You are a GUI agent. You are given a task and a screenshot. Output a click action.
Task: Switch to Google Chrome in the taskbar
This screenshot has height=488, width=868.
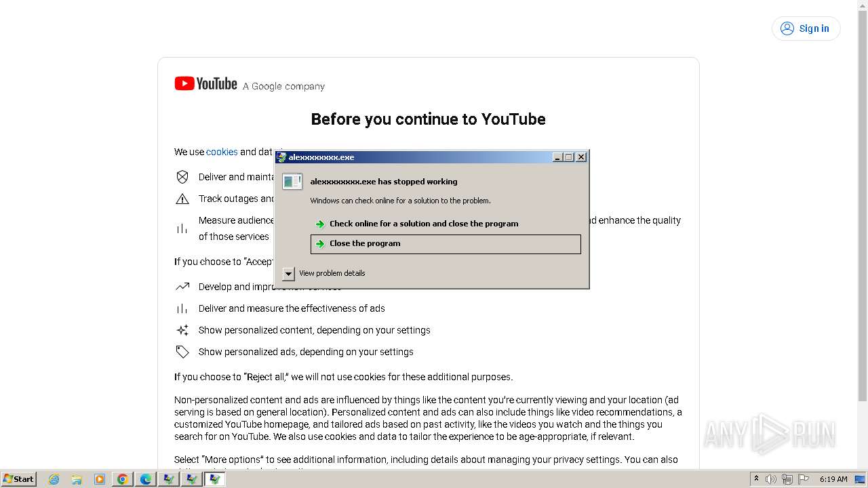pyautogui.click(x=123, y=479)
